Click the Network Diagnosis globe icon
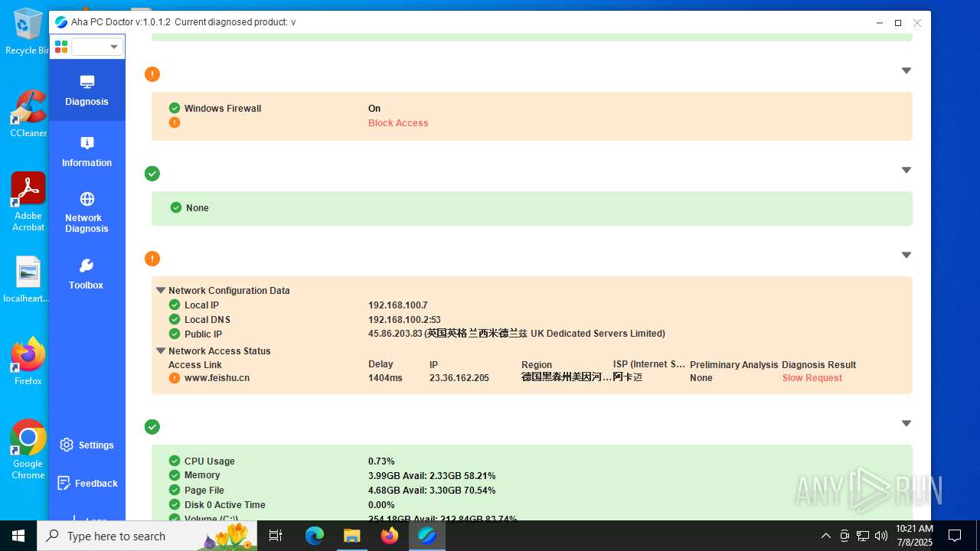Viewport: 980px width, 551px height. 87,199
